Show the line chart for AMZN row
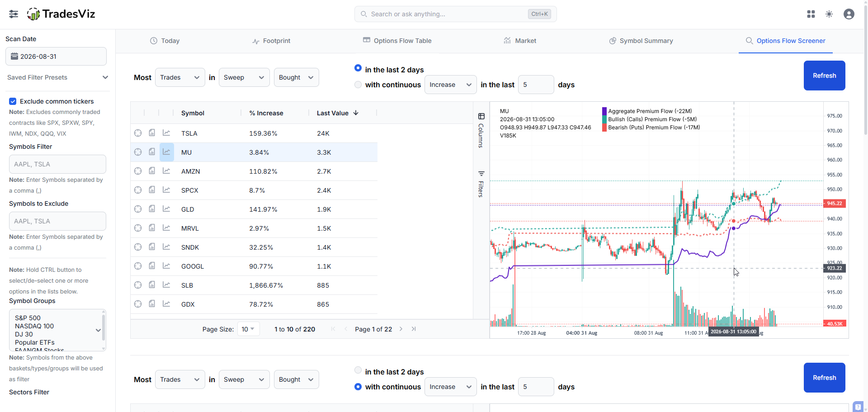868x412 pixels. (x=167, y=171)
